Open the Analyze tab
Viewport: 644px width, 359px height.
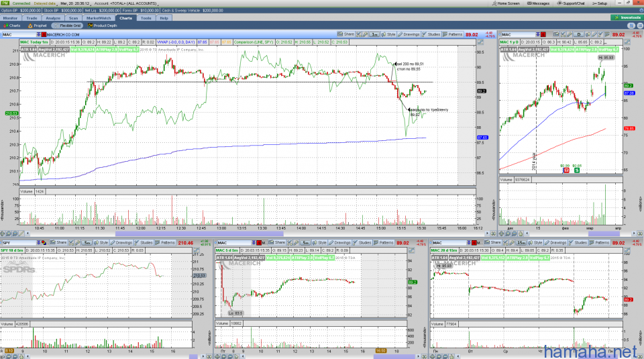point(53,18)
